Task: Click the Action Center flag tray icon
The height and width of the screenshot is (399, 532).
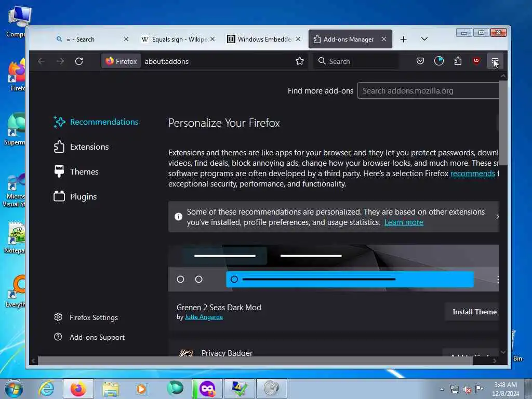Action: click(479, 389)
